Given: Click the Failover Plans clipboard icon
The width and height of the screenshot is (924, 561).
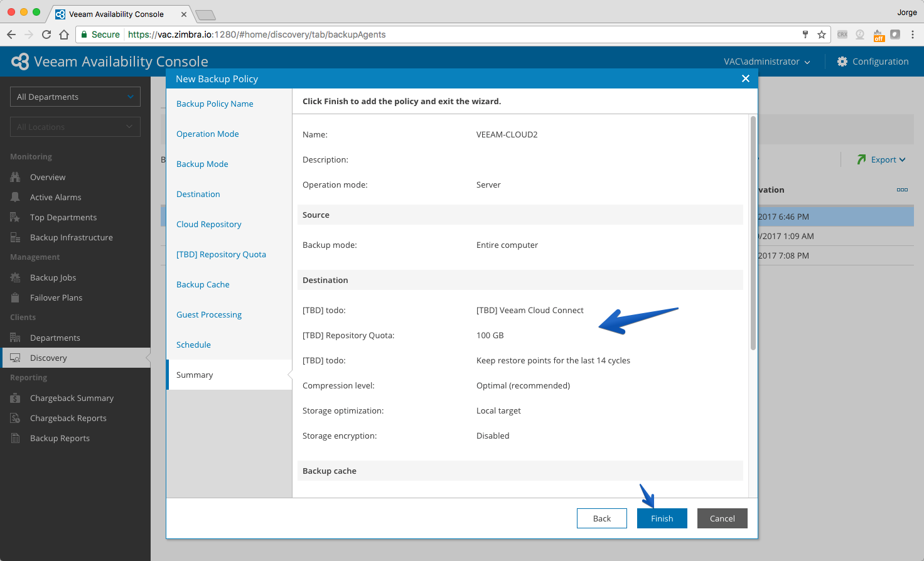Looking at the screenshot, I should [x=15, y=297].
